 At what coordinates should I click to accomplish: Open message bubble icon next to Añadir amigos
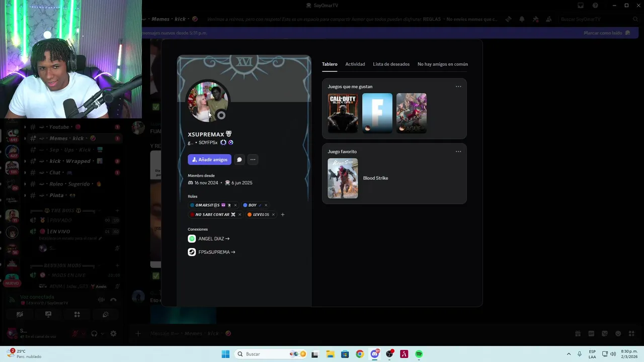(239, 159)
